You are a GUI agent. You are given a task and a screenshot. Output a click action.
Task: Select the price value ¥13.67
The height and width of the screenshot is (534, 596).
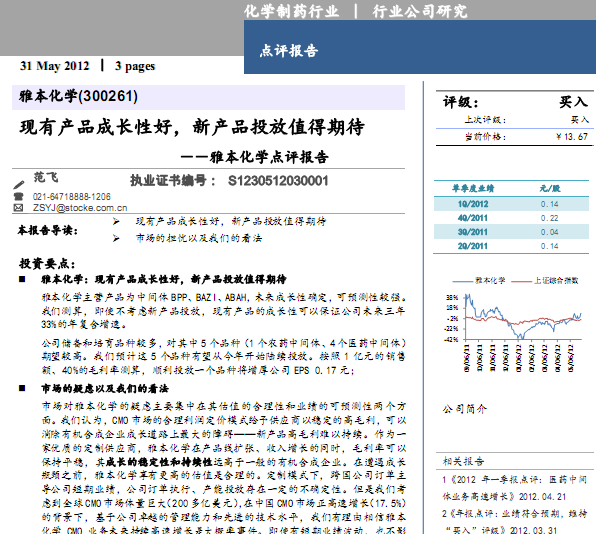click(x=572, y=136)
